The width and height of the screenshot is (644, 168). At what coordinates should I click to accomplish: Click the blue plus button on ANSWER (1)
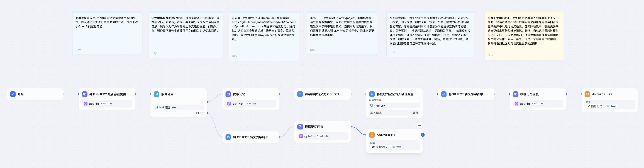pyautogui.click(x=423, y=135)
